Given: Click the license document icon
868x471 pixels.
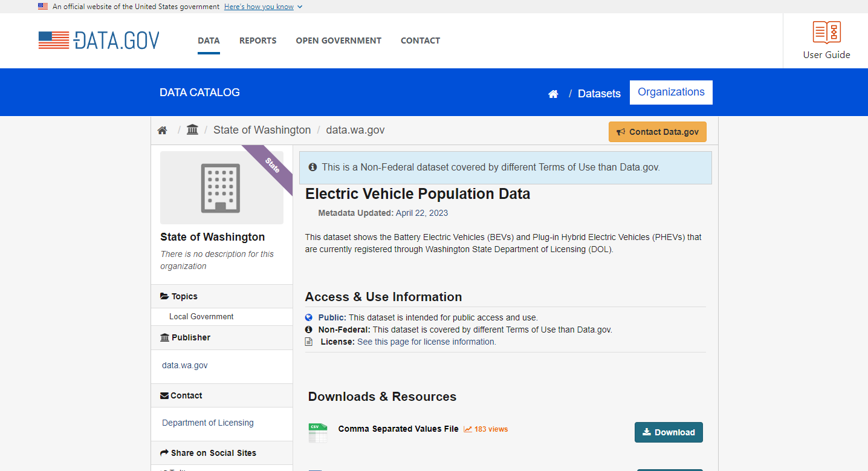Looking at the screenshot, I should (309, 342).
